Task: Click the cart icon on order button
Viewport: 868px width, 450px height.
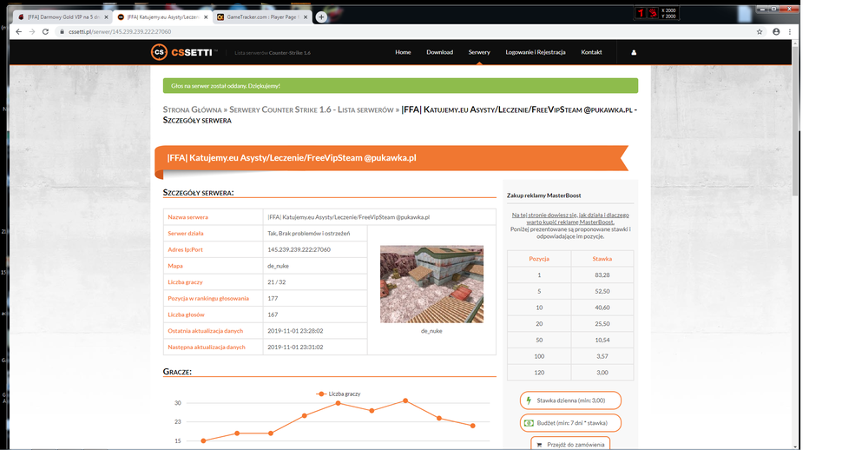Action: coord(539,445)
